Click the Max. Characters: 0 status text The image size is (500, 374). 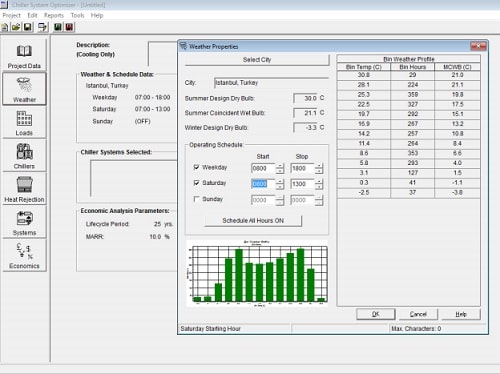[416, 329]
